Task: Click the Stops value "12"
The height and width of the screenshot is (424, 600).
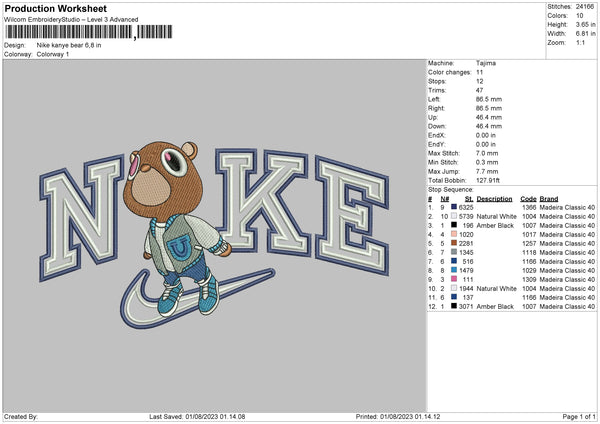Action: [479, 82]
